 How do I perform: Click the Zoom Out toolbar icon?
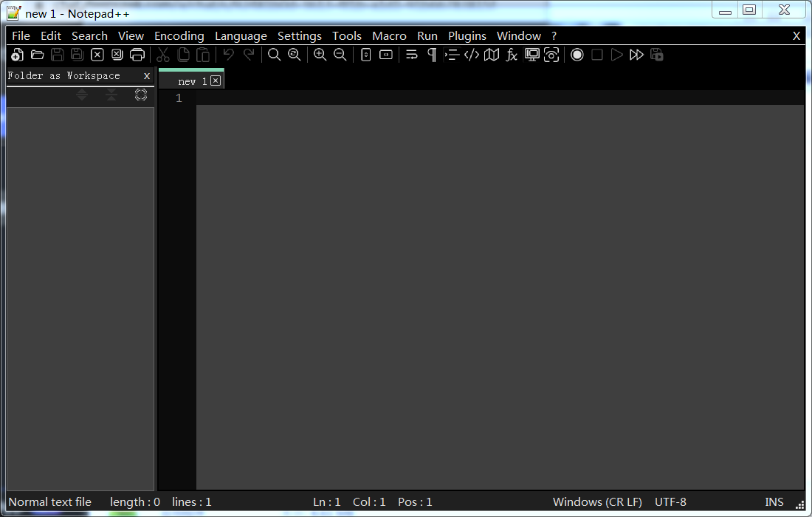click(x=340, y=55)
